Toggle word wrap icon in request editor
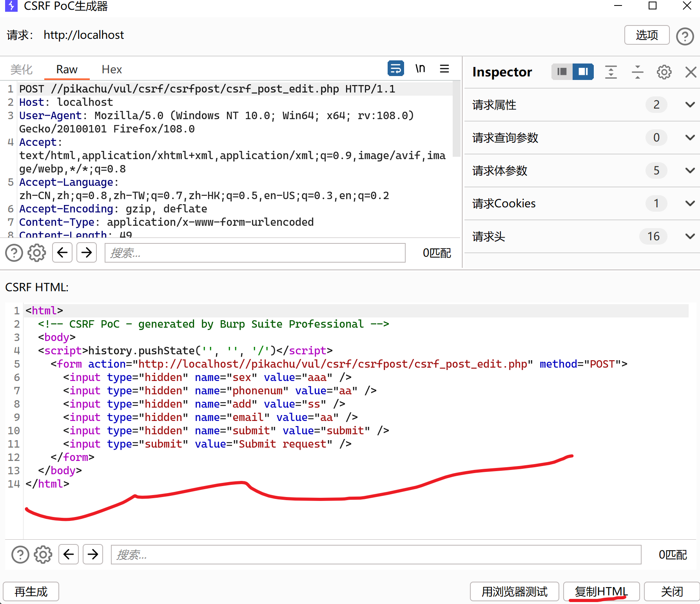700x604 pixels. pyautogui.click(x=395, y=69)
